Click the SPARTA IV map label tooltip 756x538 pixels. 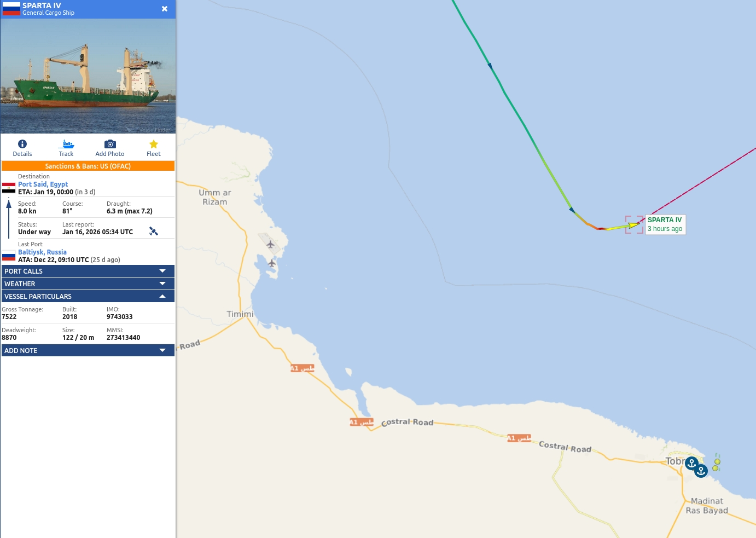665,224
